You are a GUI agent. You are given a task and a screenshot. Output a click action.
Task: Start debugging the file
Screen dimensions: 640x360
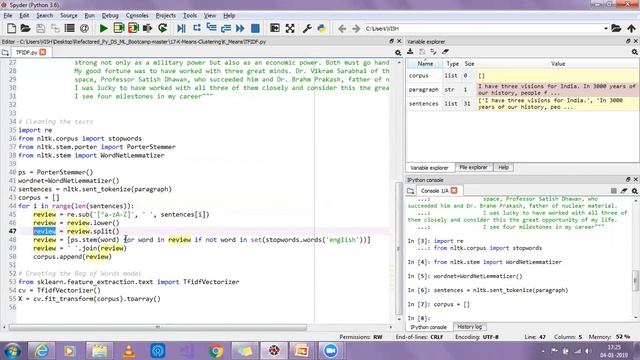tap(182, 28)
